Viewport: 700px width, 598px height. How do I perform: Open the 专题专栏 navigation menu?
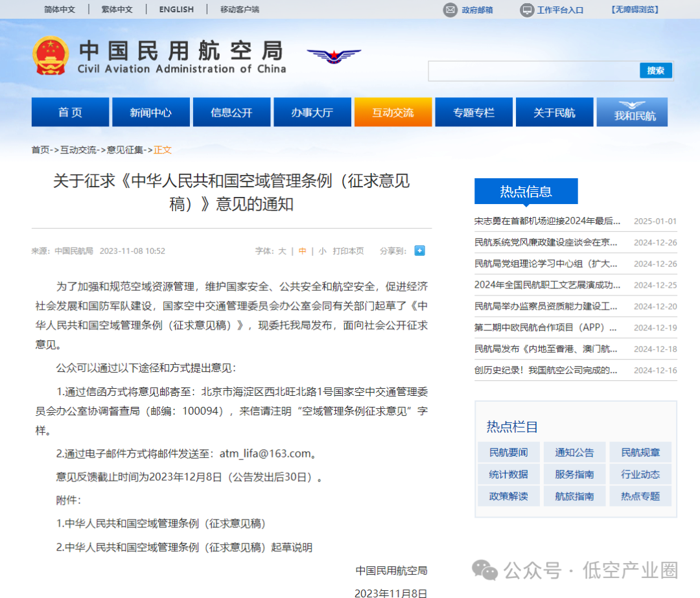473,112
